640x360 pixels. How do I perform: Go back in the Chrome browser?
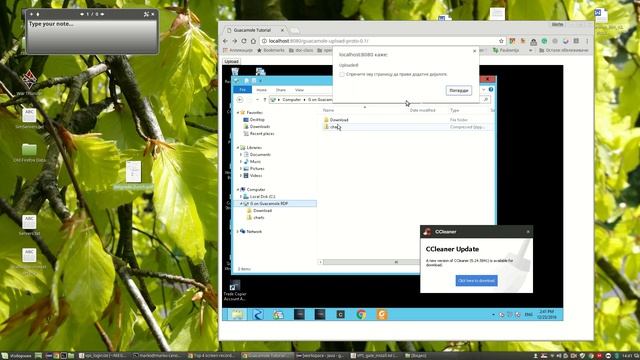tap(225, 41)
